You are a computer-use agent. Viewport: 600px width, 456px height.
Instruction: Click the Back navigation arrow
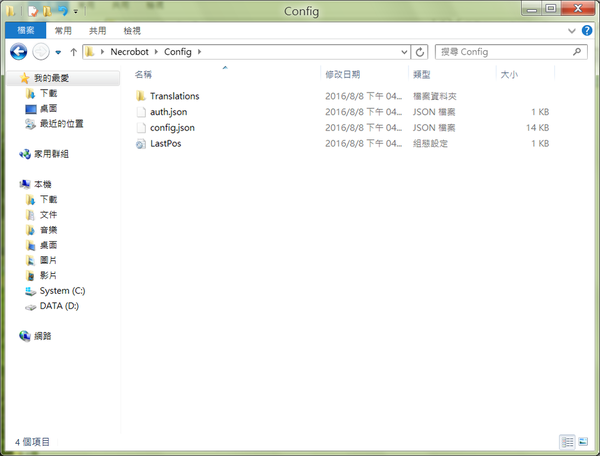click(18, 51)
